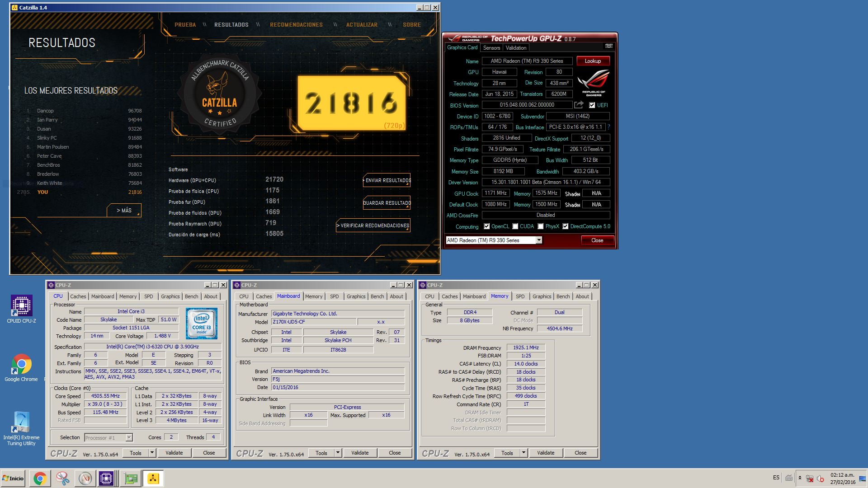Expand more results with MÁS button
Screen dimensions: 868x488
[124, 211]
